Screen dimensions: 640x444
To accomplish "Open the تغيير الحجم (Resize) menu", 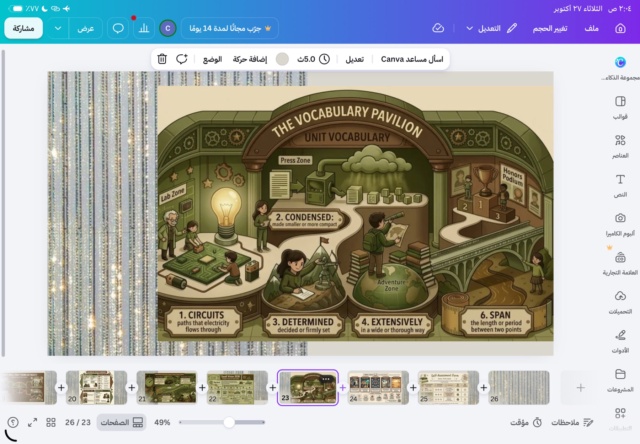I will [549, 29].
